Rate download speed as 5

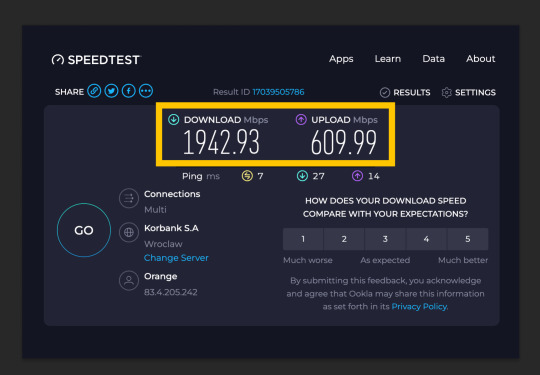(x=468, y=239)
